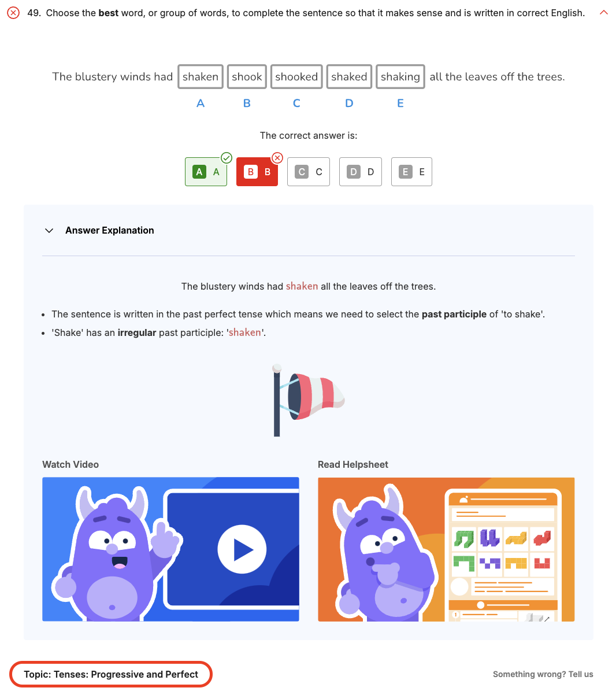This screenshot has width=616, height=695.
Task: Choose the word box 'shooked'
Action: pos(296,76)
